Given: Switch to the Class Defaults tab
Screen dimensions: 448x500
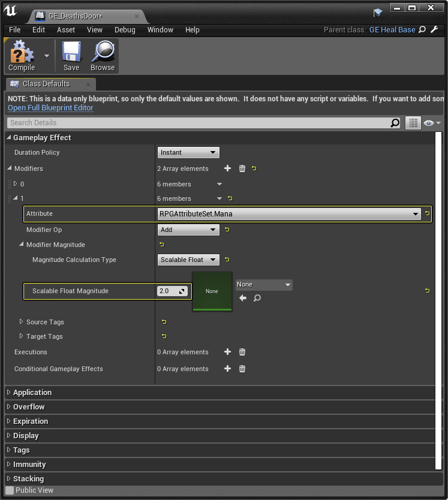Looking at the screenshot, I should pyautogui.click(x=46, y=84).
